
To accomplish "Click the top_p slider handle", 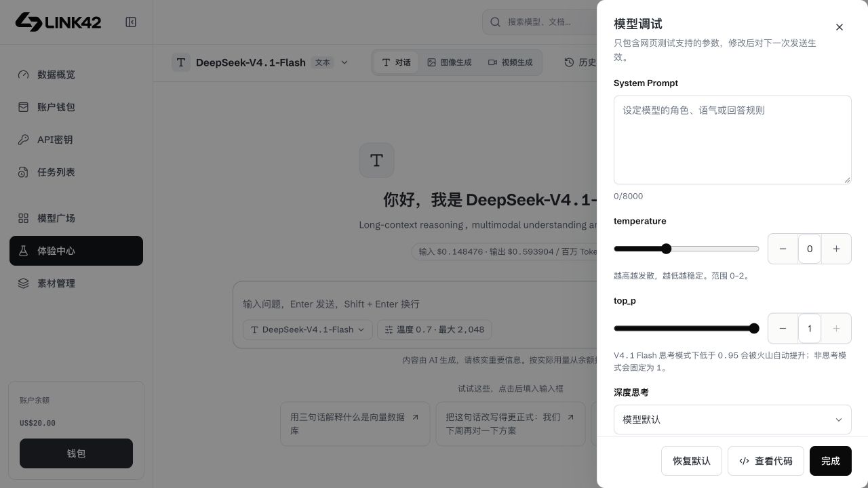I will tap(754, 328).
